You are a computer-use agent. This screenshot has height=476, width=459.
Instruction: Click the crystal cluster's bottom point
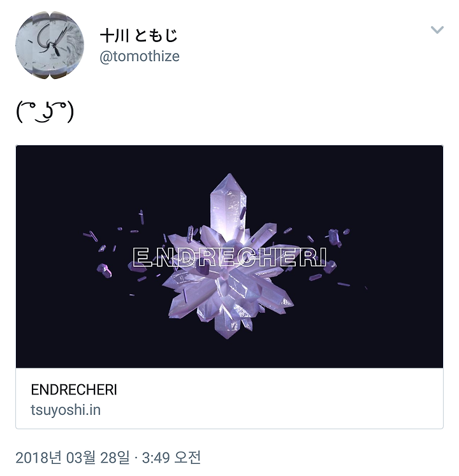pos(227,329)
